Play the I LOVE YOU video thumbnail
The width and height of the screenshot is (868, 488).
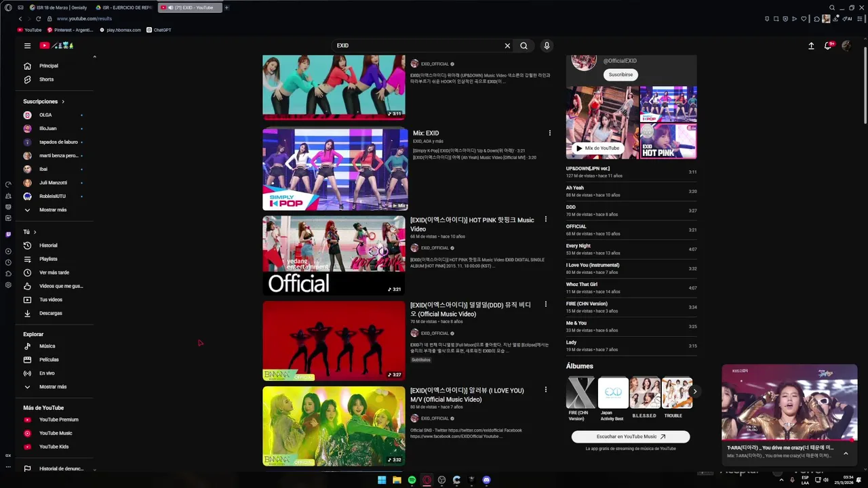334,426
